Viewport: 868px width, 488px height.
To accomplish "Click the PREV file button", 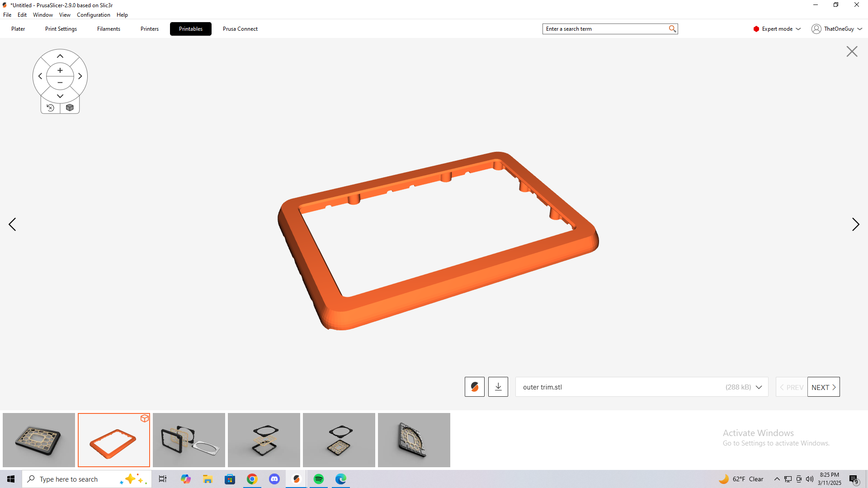I will tap(792, 387).
